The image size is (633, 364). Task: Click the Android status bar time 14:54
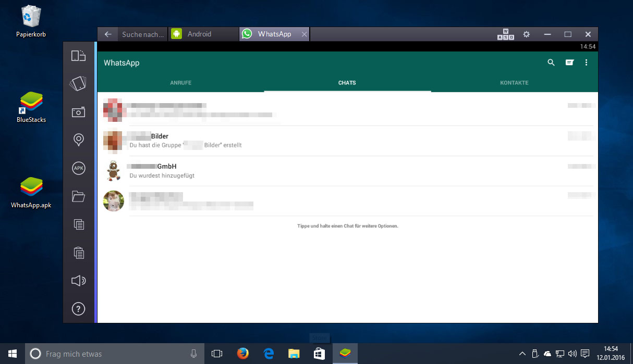[x=588, y=47]
